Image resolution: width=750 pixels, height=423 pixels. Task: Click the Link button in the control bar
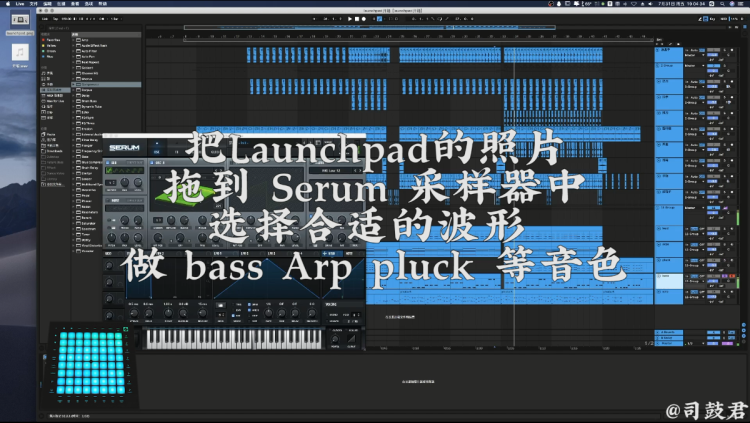click(x=44, y=18)
